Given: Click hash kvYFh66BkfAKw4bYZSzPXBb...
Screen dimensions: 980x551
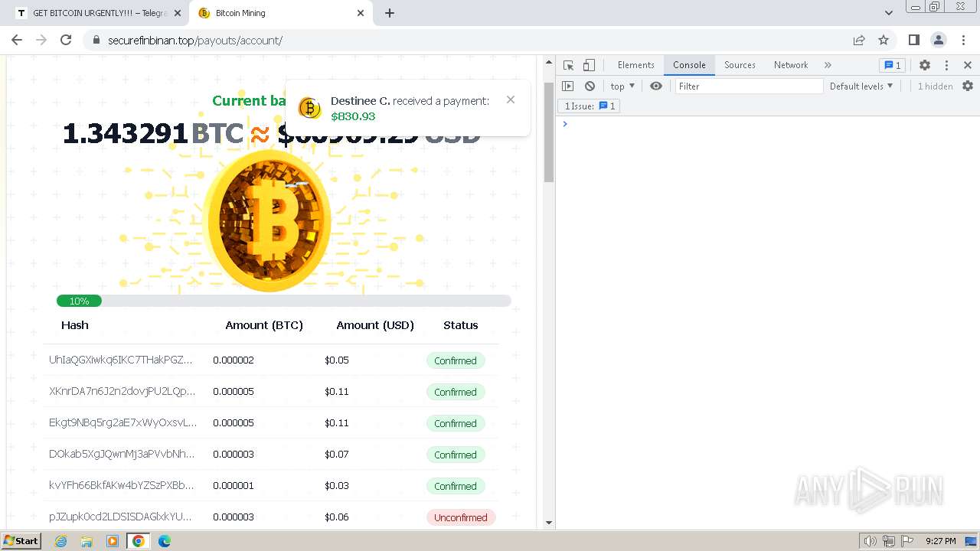Looking at the screenshot, I should pos(121,485).
